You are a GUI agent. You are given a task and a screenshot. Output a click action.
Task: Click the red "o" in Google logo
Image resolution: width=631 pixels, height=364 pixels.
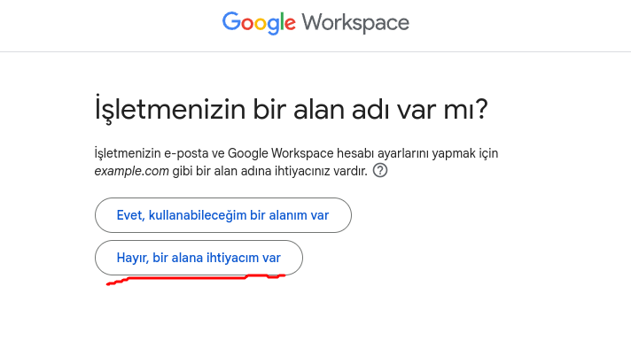[x=247, y=23]
